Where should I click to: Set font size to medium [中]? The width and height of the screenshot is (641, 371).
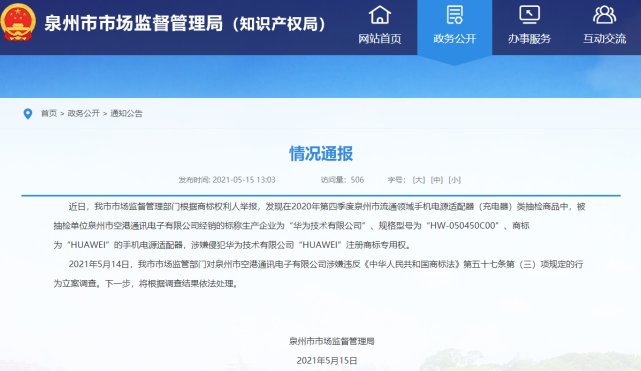[x=437, y=180]
